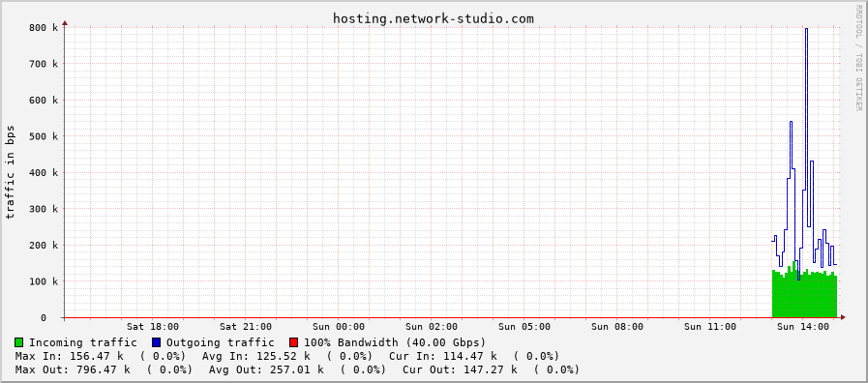This screenshot has width=868, height=383.
Task: Click the 'Sun 02:00' time axis label
Action: click(x=432, y=327)
